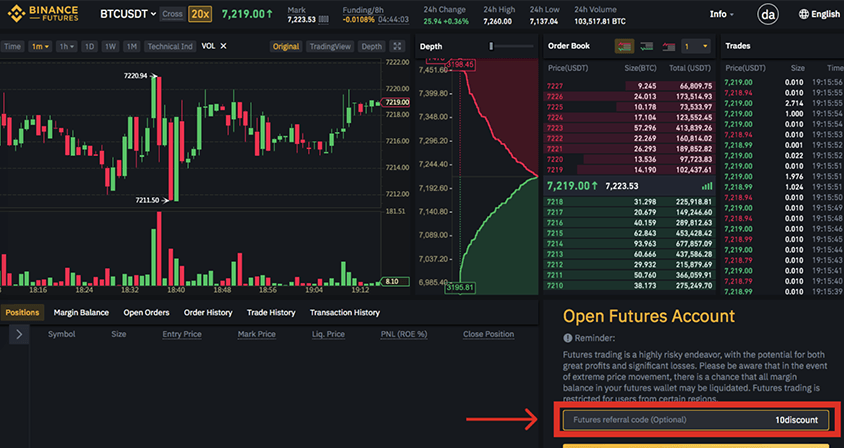This screenshot has height=448, width=844.
Task: Remove the VOL indicator with X
Action: pos(223,46)
